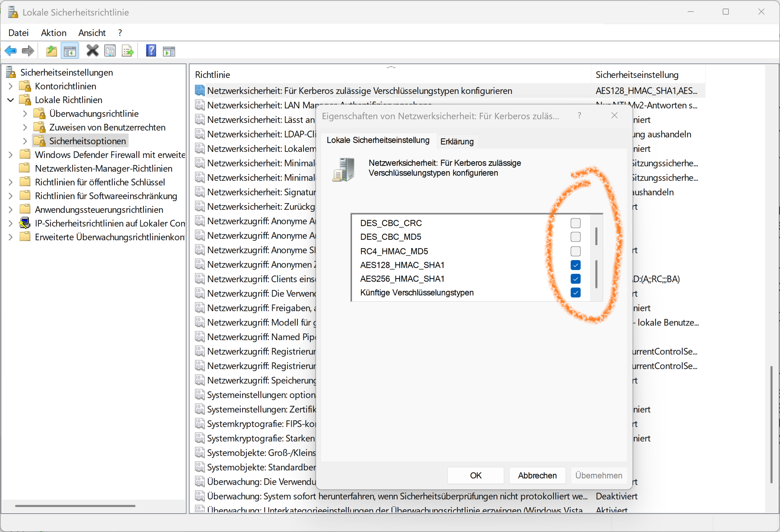Screen dimensions: 780x532
Task: Click the Abbrechen button
Action: tap(537, 475)
